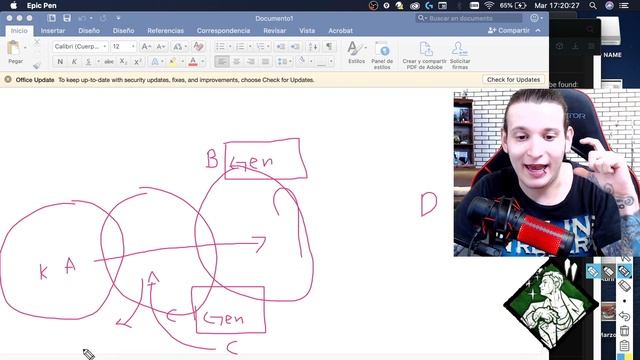Click the Pegar paste clipboard icon
Image resolution: width=640 pixels, height=360 pixels.
tap(13, 48)
